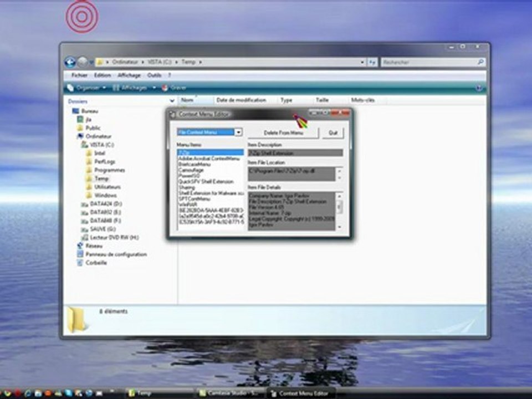Screen dimensions: 532x399
Task: Sort by the Nom column header
Action: pos(196,100)
